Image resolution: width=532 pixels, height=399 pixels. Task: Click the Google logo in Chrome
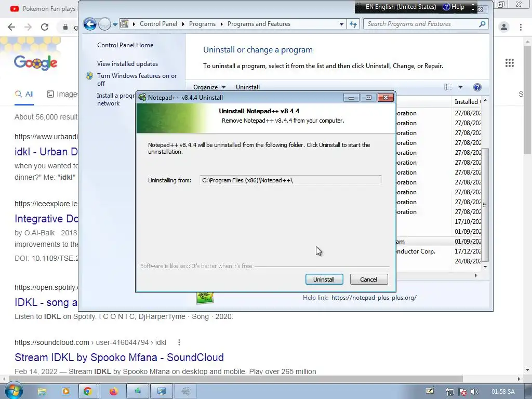(36, 63)
